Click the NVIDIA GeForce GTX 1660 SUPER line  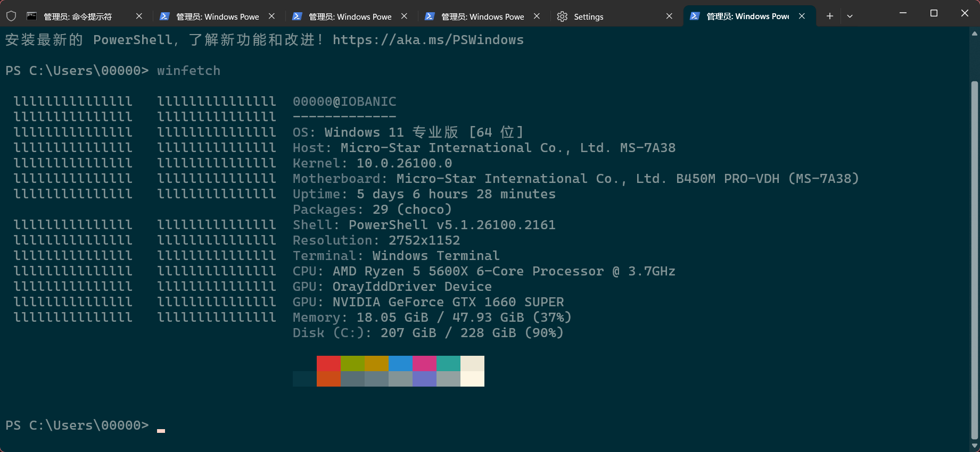pyautogui.click(x=428, y=302)
